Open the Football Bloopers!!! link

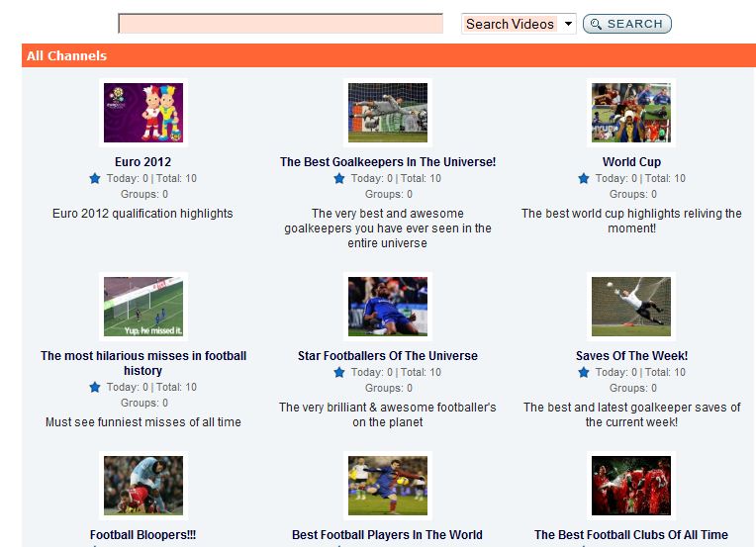143,535
